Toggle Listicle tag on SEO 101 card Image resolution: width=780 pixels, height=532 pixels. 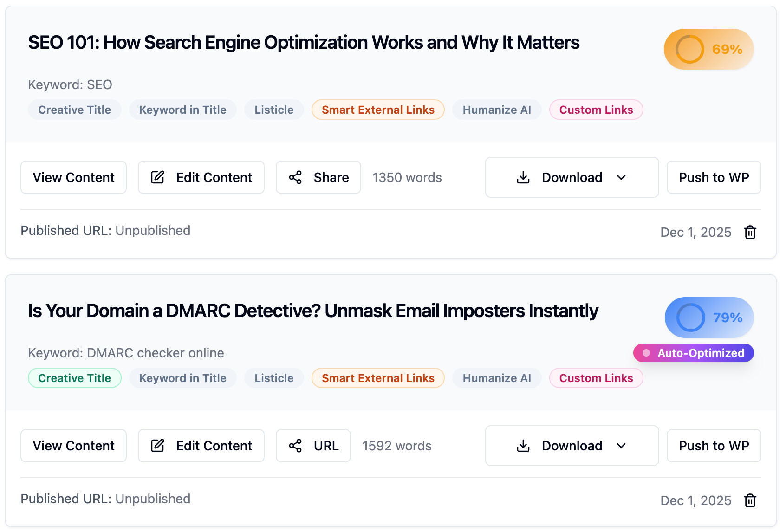point(274,110)
